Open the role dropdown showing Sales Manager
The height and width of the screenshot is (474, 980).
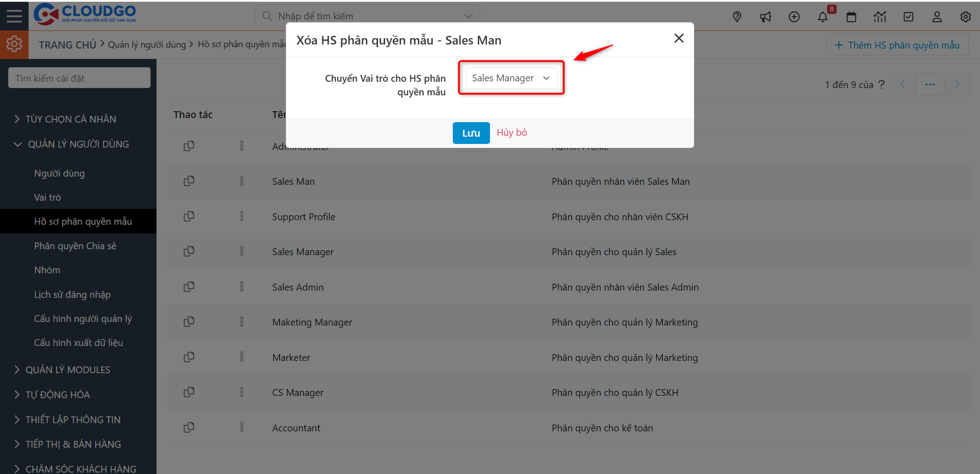click(x=511, y=78)
